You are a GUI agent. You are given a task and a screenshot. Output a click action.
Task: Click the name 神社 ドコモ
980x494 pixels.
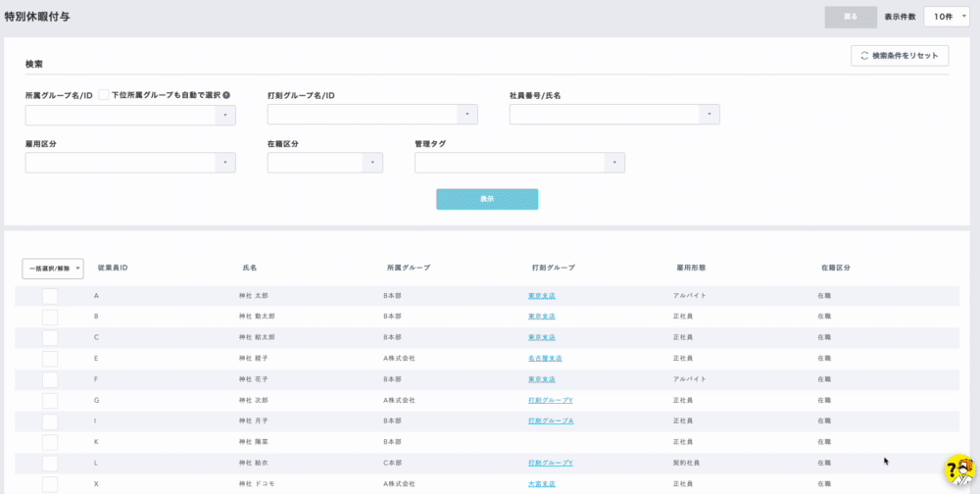[257, 484]
